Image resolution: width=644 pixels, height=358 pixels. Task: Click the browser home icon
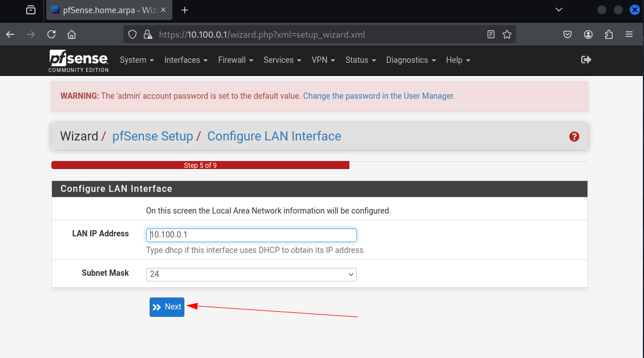(72, 34)
